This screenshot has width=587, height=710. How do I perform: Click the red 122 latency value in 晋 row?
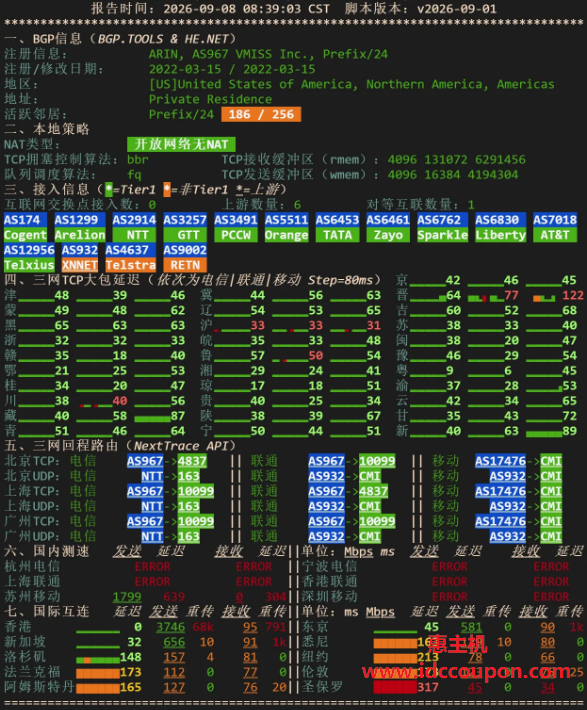tap(573, 295)
